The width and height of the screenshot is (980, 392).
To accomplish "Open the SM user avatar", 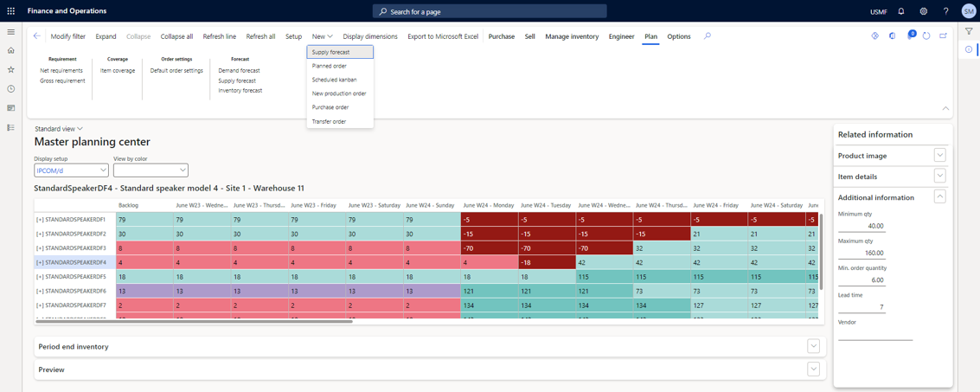I will 968,11.
